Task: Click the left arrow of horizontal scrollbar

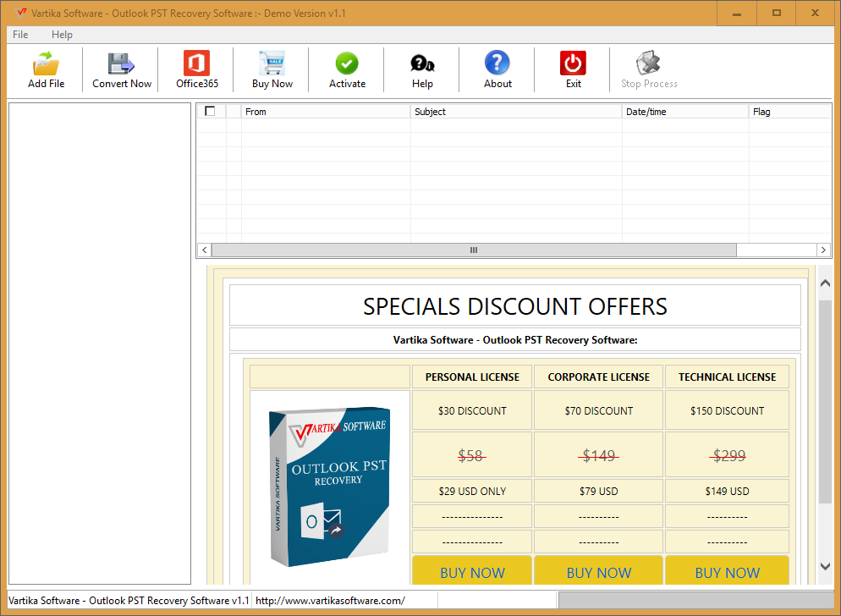Action: [x=205, y=250]
